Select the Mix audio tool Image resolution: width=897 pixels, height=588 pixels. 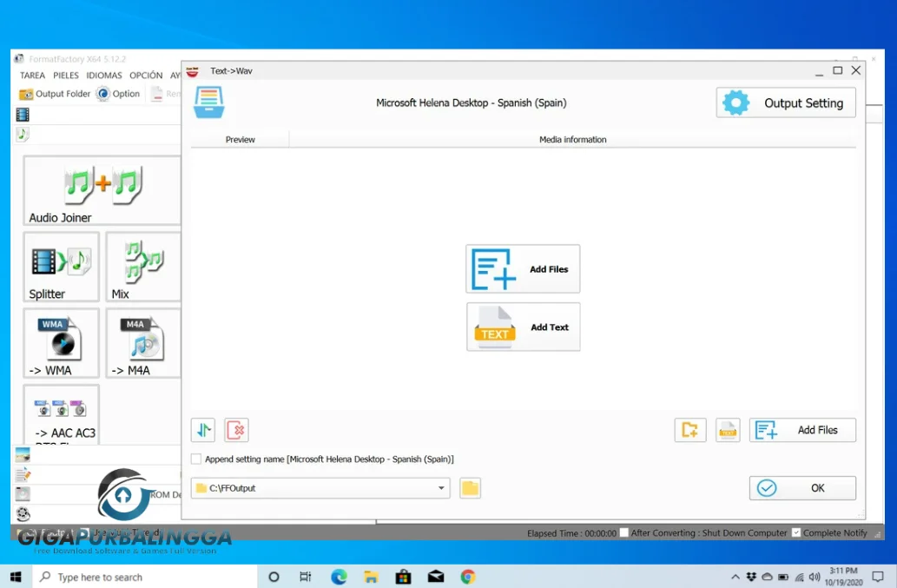143,267
